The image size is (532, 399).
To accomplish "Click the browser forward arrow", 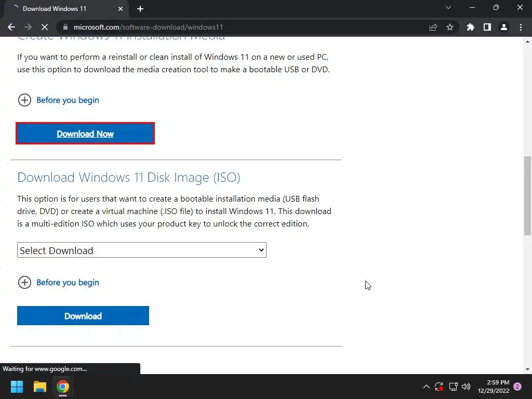I will point(28,27).
